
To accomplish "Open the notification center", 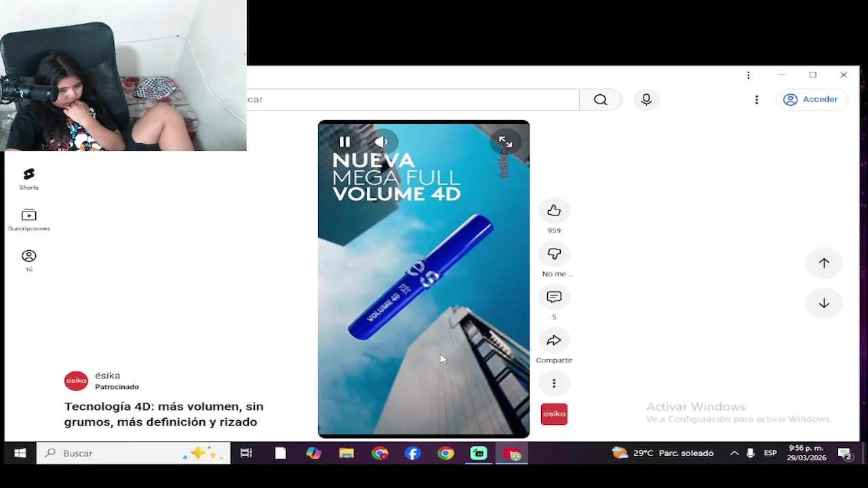I will coord(845,453).
